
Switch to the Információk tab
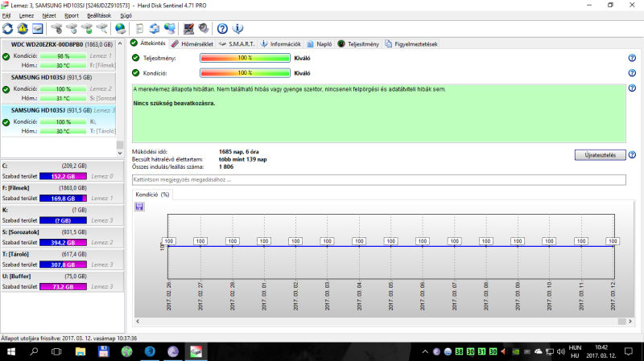point(281,44)
